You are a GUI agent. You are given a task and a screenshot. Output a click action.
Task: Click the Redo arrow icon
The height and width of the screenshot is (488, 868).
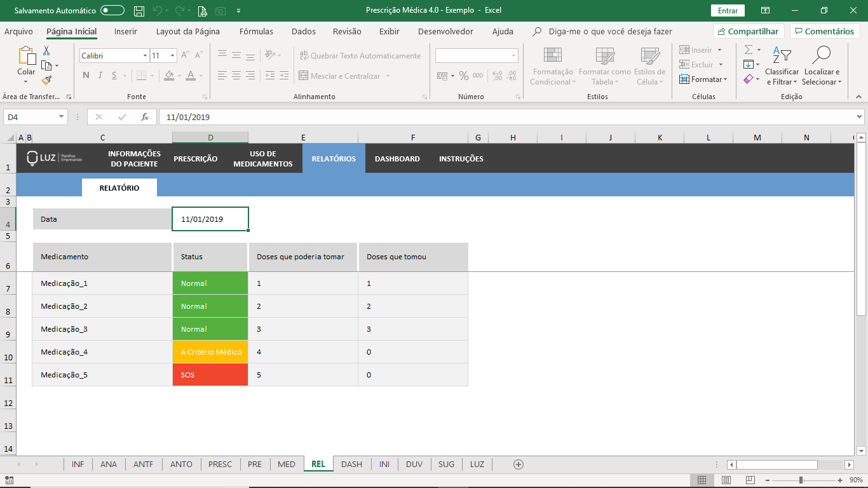click(x=180, y=11)
